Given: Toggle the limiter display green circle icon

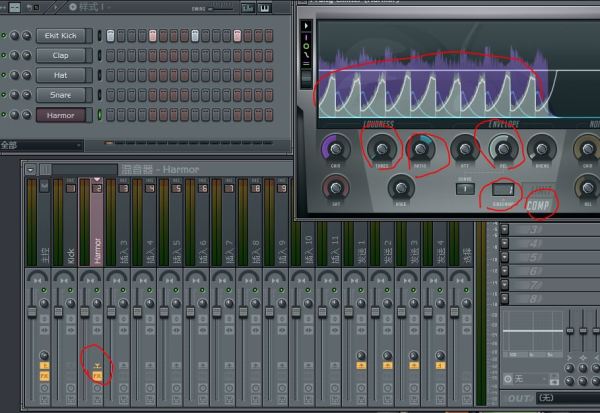Looking at the screenshot, I should coord(306,46).
